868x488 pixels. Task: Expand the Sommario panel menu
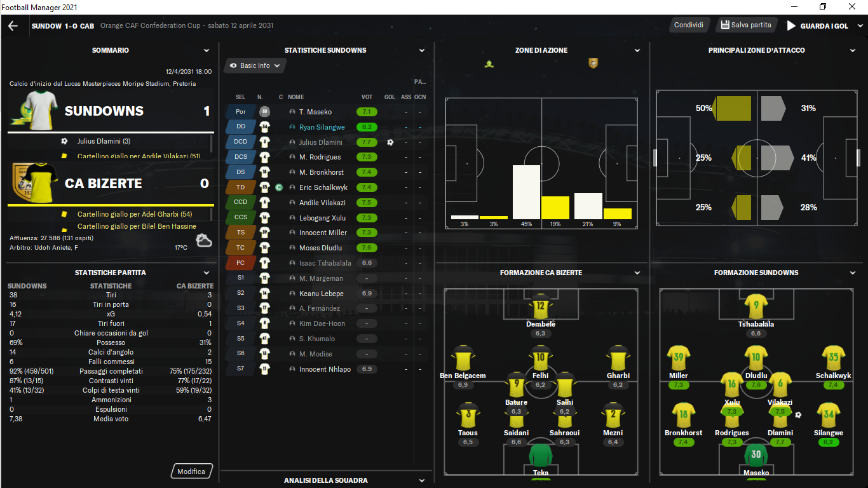click(207, 50)
